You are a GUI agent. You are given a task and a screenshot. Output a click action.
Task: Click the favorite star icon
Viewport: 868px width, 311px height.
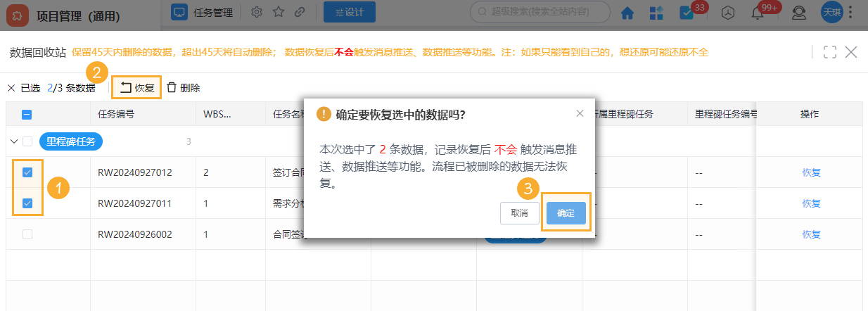pyautogui.click(x=279, y=12)
